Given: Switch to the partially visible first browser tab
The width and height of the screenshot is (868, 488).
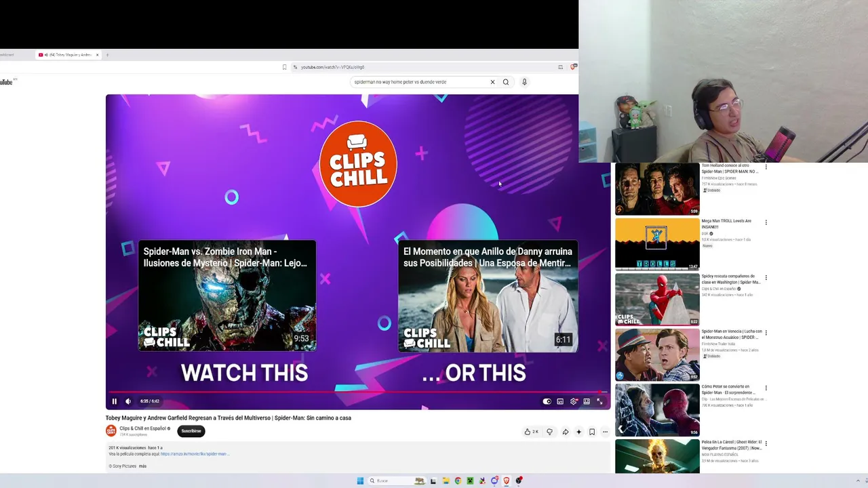Looking at the screenshot, I should [x=8, y=55].
